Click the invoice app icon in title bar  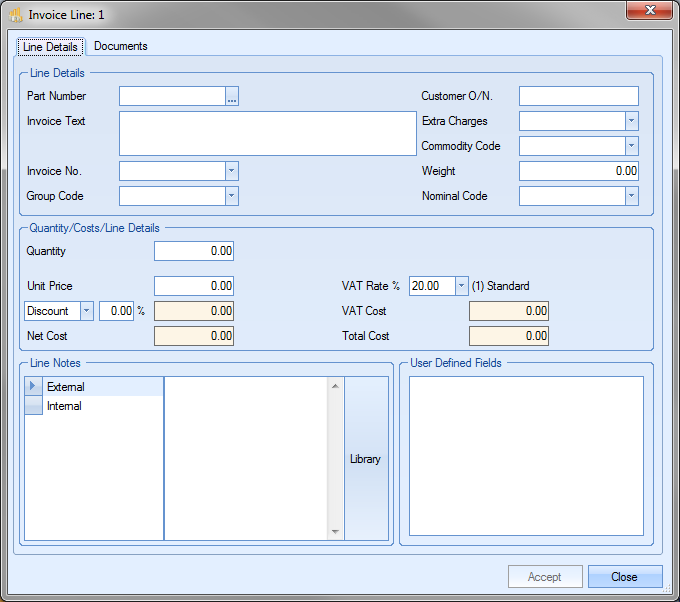click(16, 15)
